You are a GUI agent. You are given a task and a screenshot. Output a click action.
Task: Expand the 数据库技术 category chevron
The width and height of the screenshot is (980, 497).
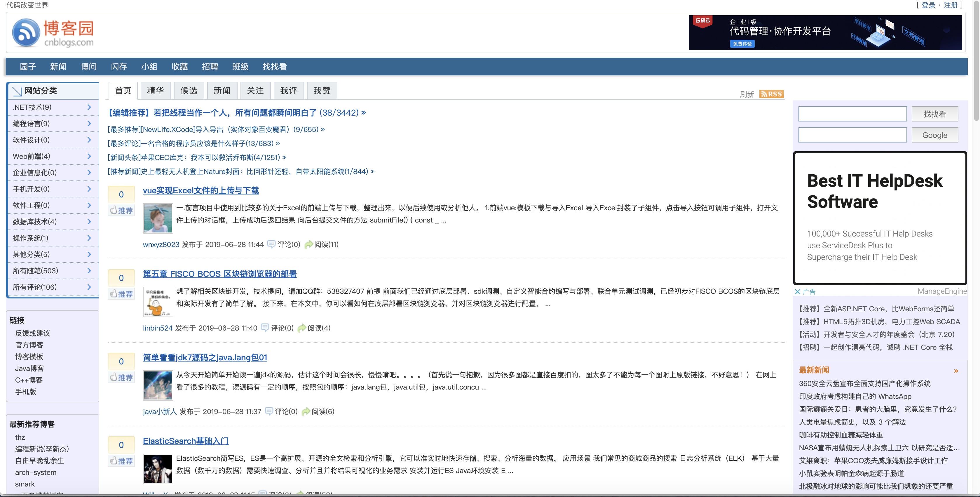click(x=89, y=222)
